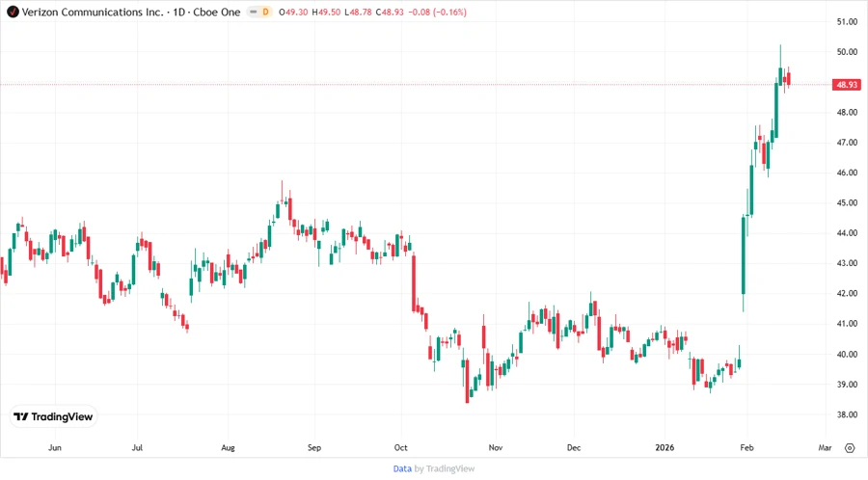Click the Oct label on time axis
Image resolution: width=868 pixels, height=480 pixels.
[x=401, y=447]
